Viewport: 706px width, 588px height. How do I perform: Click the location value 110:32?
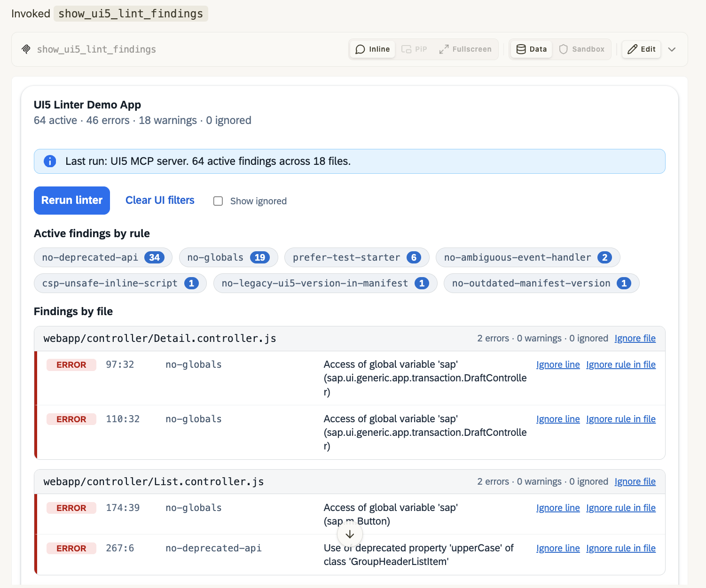click(123, 419)
